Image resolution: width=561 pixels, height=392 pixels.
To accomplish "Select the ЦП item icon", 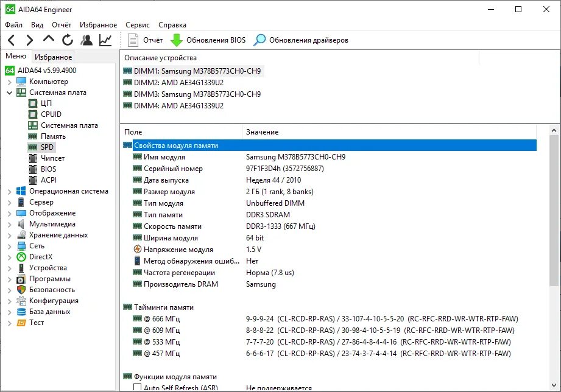I will click(x=32, y=103).
